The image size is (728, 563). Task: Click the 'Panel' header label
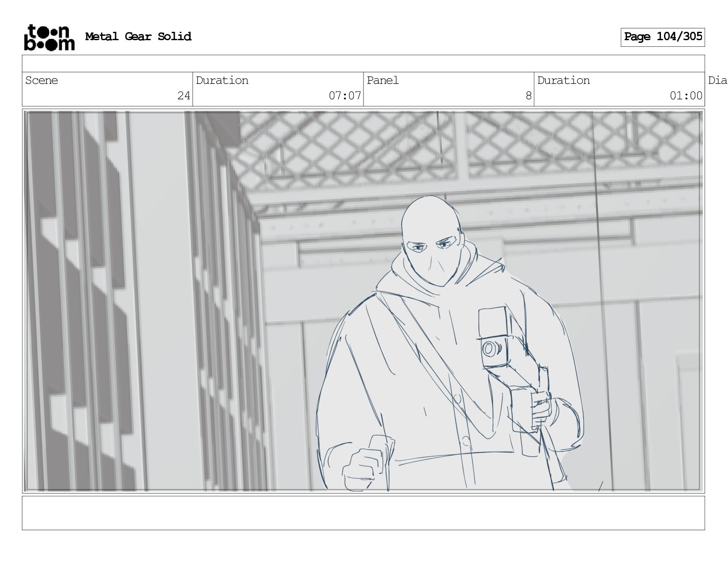pos(383,80)
